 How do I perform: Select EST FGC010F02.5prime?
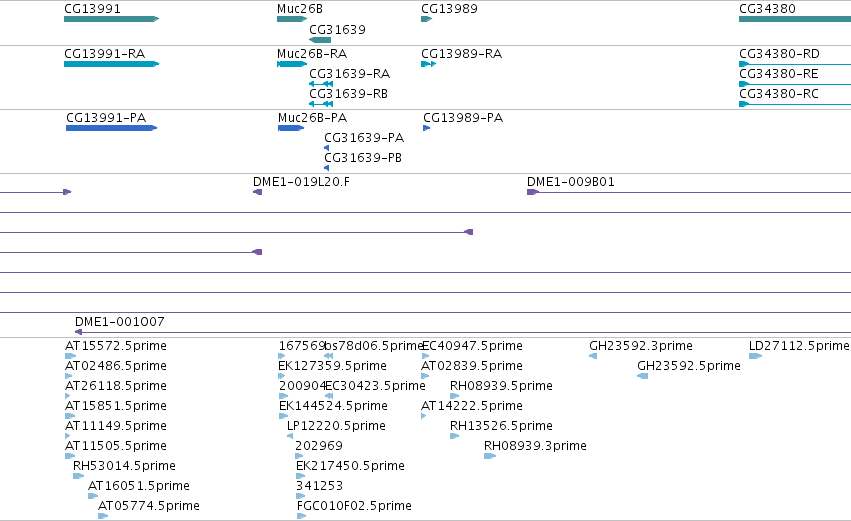[354, 506]
